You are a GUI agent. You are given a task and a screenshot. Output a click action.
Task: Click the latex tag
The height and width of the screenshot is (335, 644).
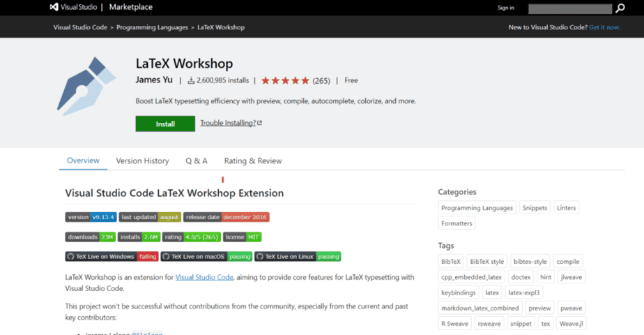492,292
